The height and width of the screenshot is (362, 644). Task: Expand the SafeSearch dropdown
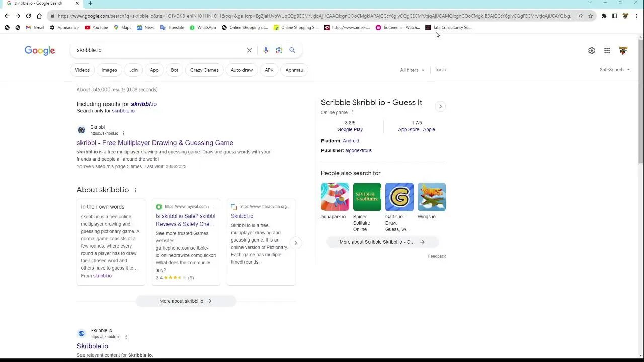pos(614,70)
